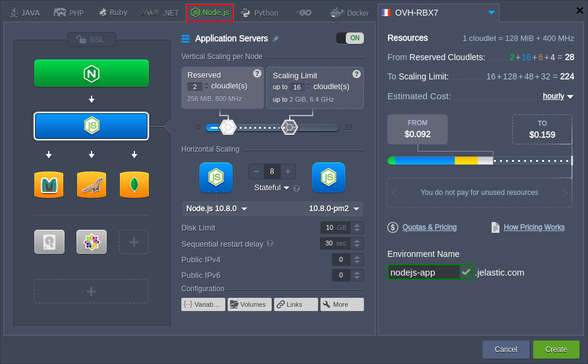588x364 pixels.
Task: Toggle the SSL option
Action: [91, 39]
